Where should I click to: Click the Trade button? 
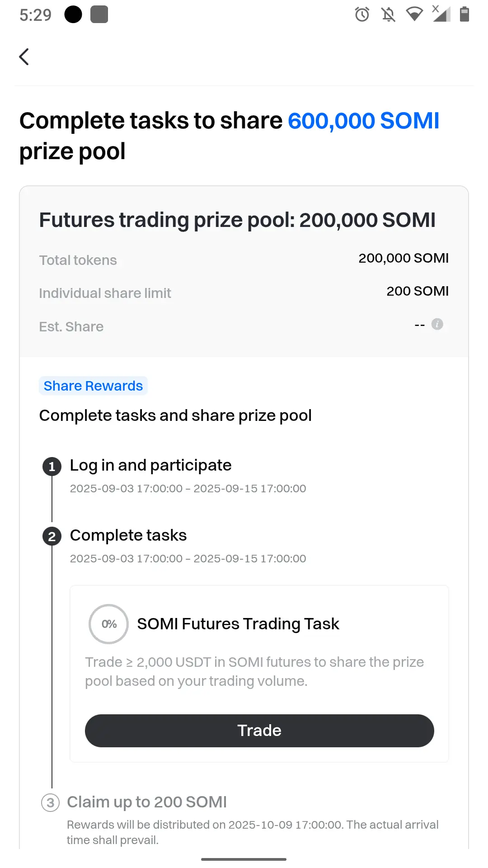click(x=259, y=731)
